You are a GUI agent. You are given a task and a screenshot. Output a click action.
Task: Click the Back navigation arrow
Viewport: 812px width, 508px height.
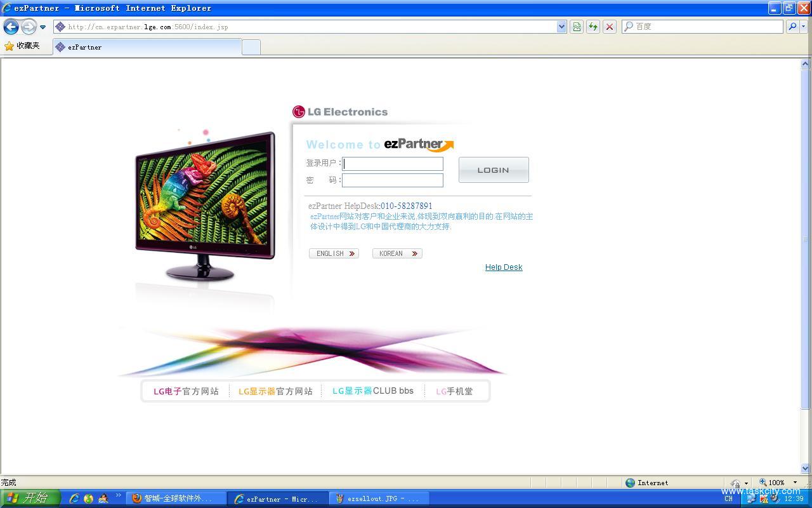pyautogui.click(x=10, y=26)
